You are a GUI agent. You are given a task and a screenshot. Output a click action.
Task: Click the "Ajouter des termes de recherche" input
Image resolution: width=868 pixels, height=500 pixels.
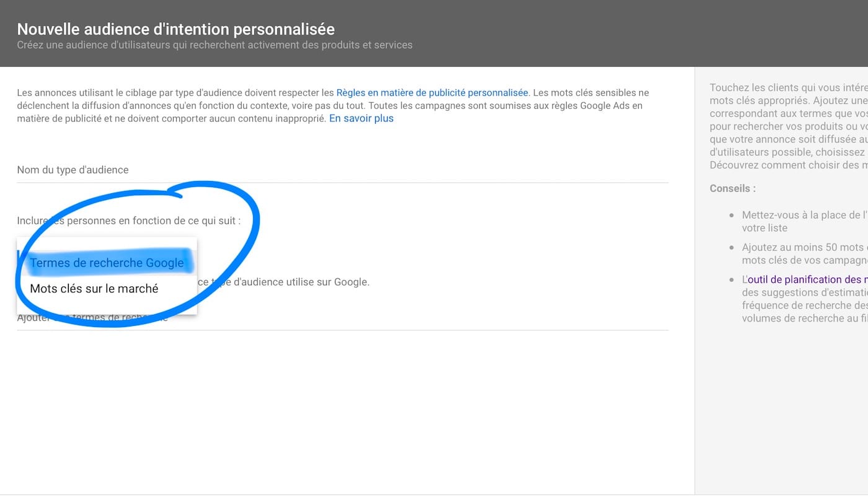tap(342, 318)
